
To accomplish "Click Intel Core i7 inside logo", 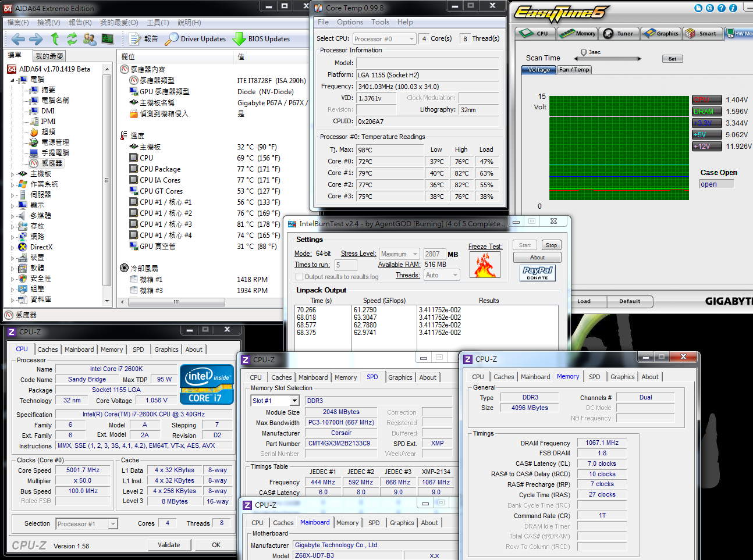I will pos(207,384).
